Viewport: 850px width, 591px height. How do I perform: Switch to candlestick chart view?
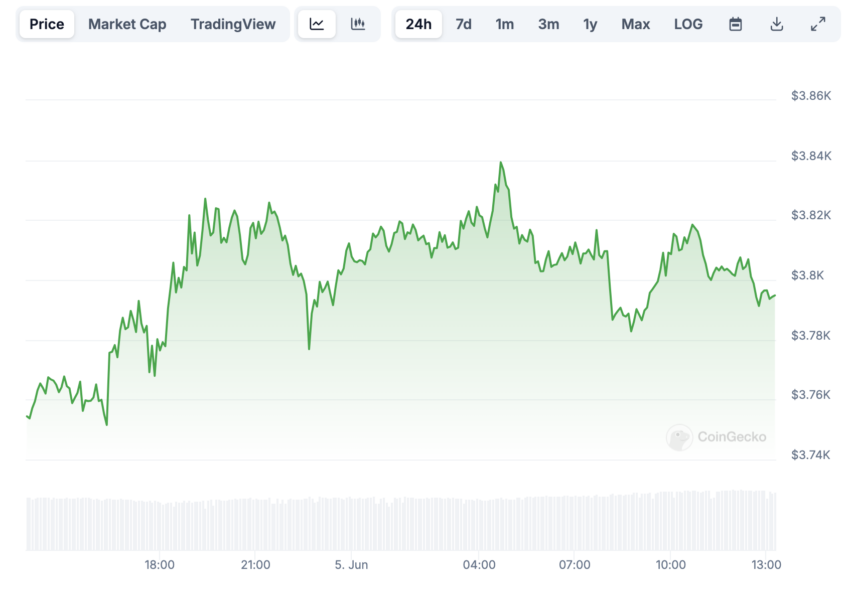click(x=358, y=24)
